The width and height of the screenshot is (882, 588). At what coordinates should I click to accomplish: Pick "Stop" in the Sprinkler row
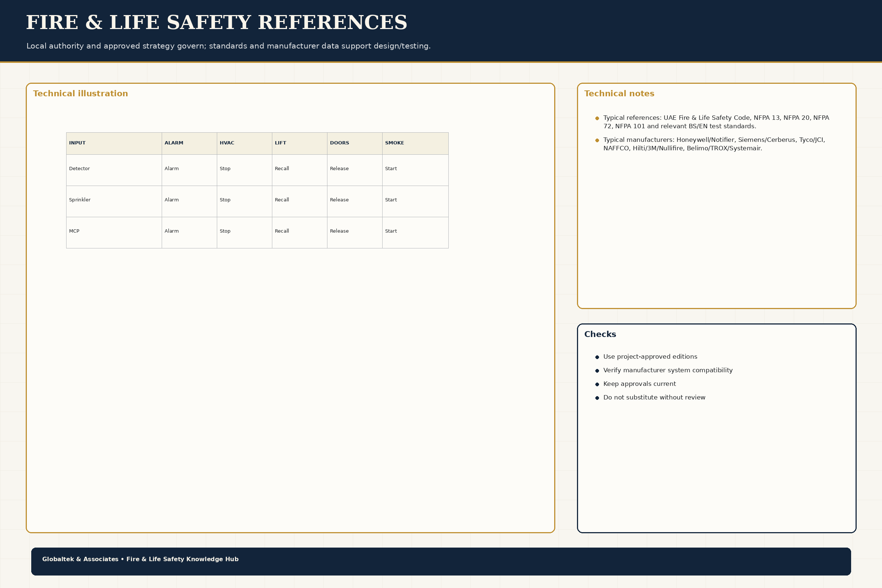[x=225, y=200]
